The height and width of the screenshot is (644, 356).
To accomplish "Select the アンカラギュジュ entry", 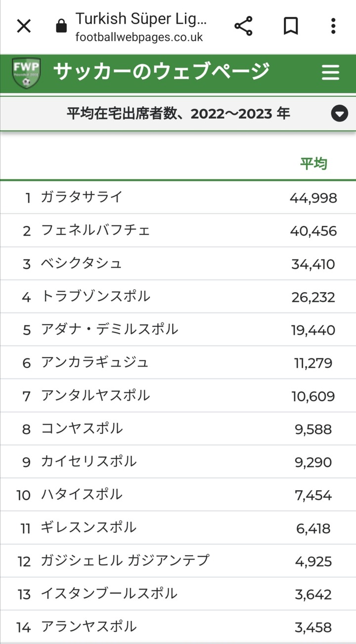I will (x=95, y=363).
